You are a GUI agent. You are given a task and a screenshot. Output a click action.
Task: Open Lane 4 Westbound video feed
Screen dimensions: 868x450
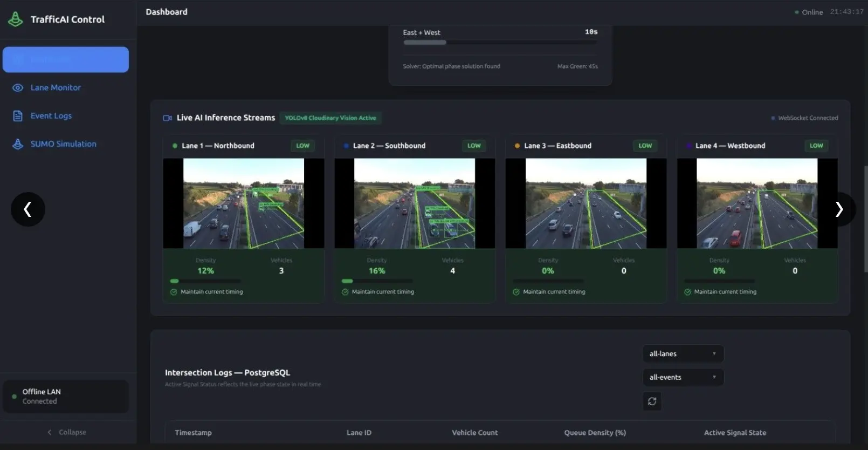pos(757,203)
